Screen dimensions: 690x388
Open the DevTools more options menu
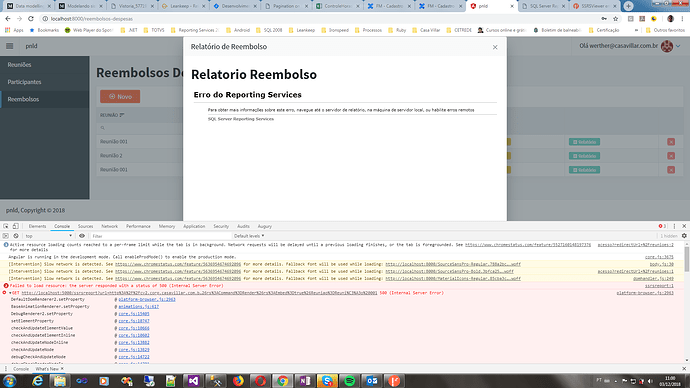click(674, 226)
